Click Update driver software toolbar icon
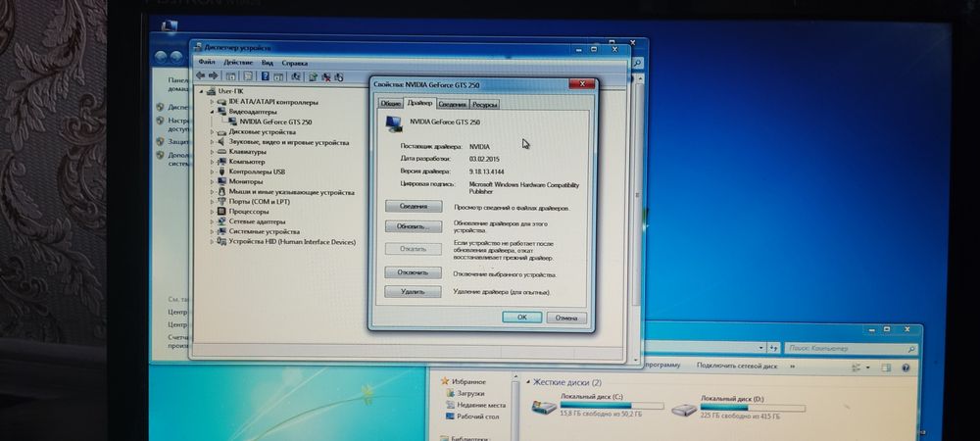 (x=314, y=76)
